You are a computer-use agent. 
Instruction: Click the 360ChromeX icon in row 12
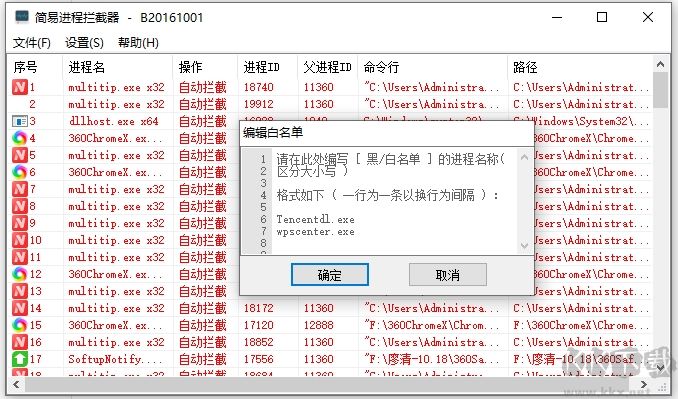(x=19, y=274)
